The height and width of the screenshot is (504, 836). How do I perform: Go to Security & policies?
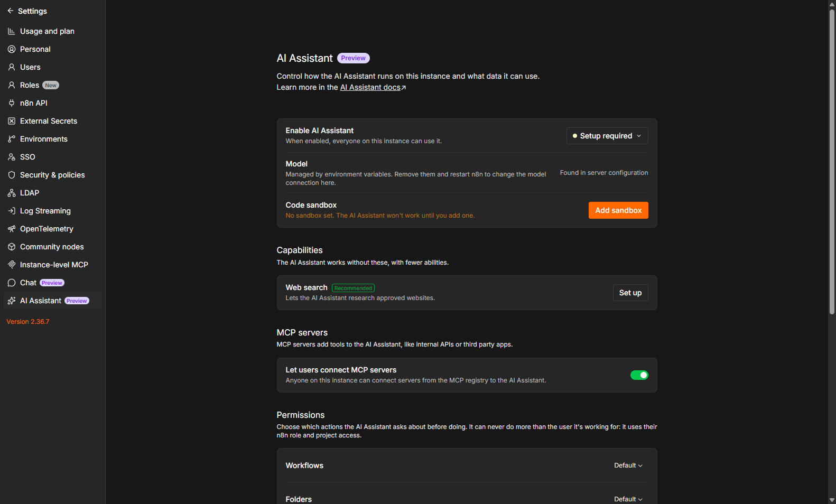(x=52, y=175)
